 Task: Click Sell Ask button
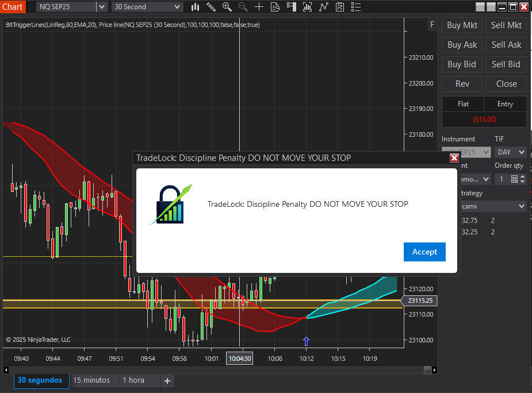(x=506, y=45)
